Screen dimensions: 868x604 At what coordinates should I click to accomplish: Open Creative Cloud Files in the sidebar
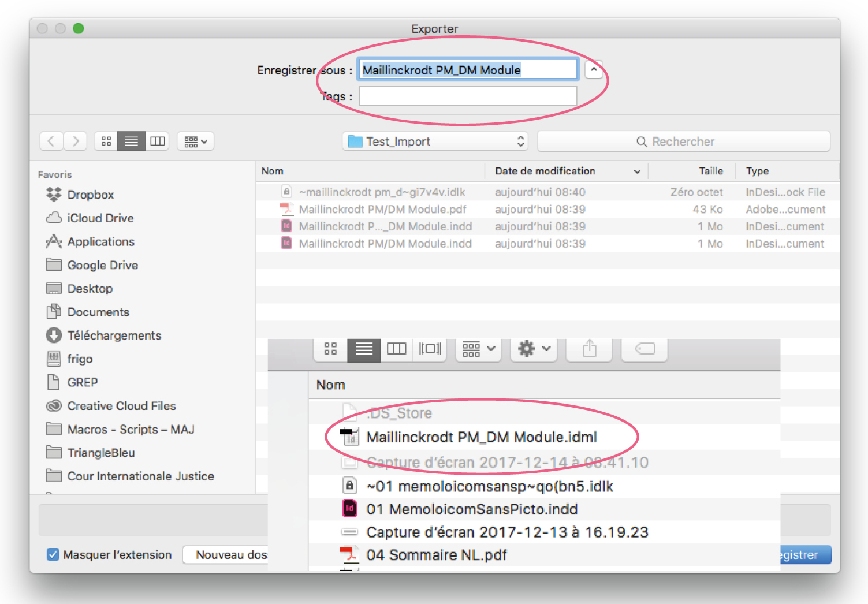[x=111, y=406]
